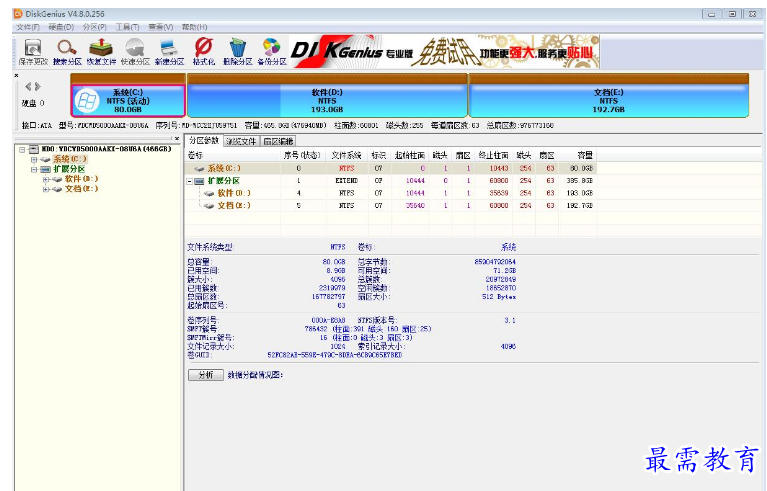The width and height of the screenshot is (767, 491).
Task: Click the 起始柱面 column header
Action: point(410,155)
